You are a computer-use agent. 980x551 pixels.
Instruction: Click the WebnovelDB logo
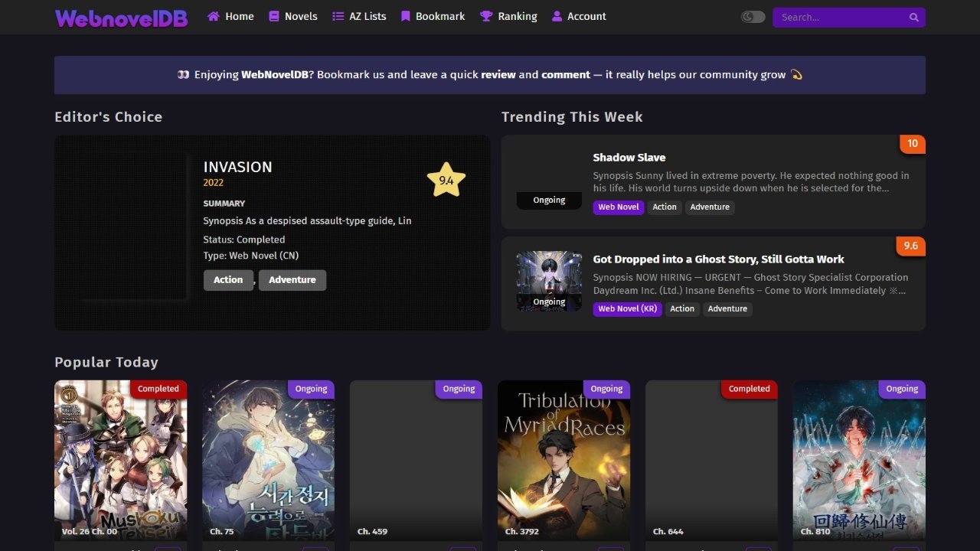pos(121,18)
